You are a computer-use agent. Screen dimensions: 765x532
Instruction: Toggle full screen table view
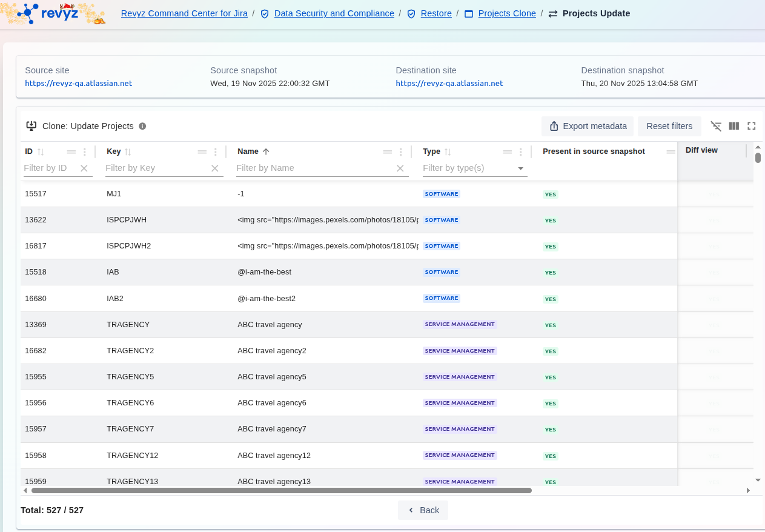pos(752,126)
